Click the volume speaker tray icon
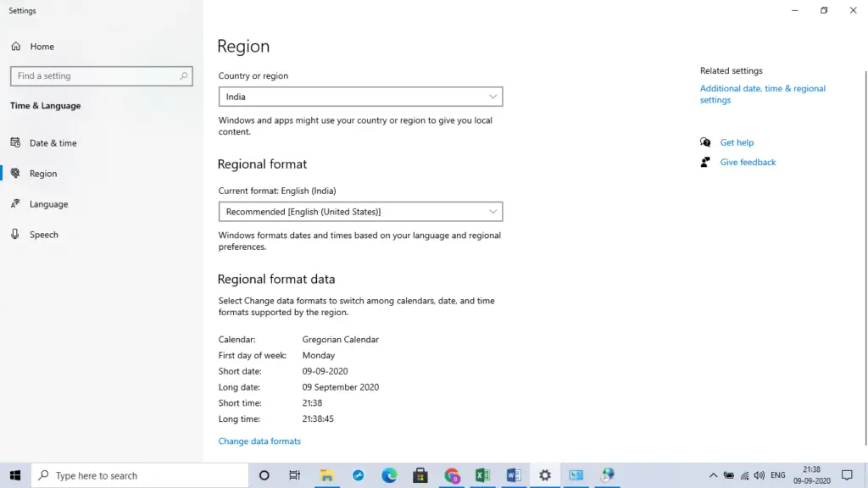The width and height of the screenshot is (868, 488). point(759,475)
